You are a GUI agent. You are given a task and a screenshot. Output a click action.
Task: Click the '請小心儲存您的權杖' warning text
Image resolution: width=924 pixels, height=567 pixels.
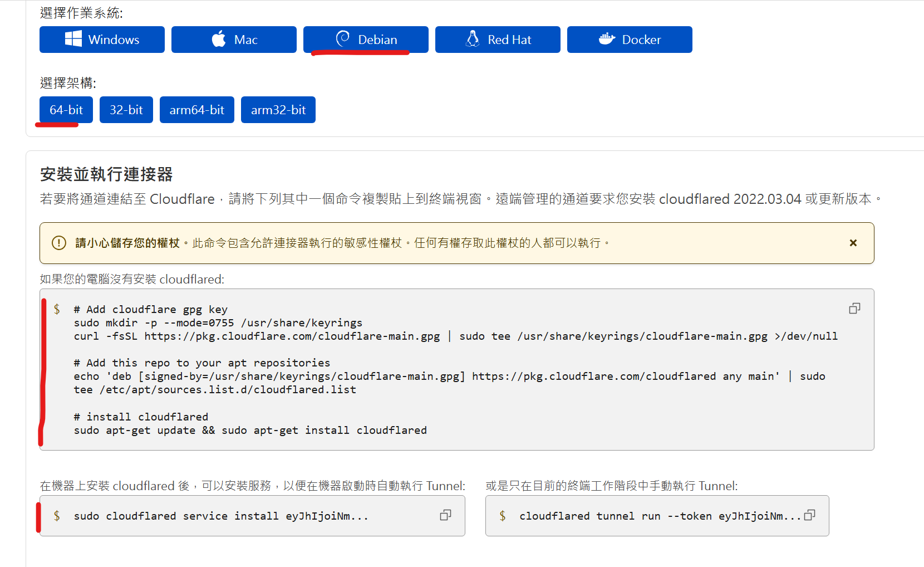click(127, 243)
